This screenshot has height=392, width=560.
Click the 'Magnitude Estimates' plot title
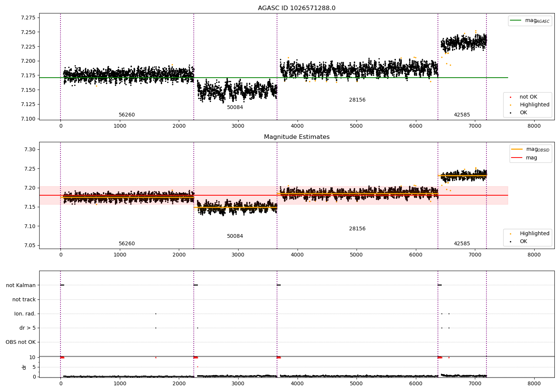(296, 137)
